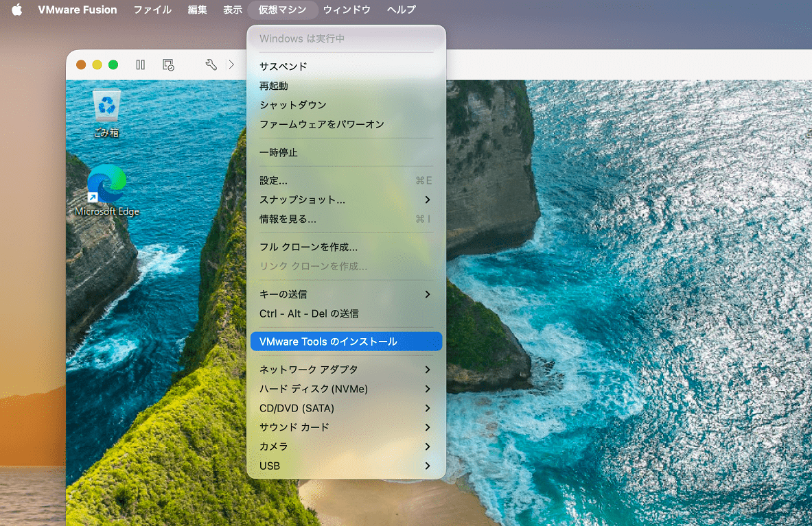This screenshot has width=812, height=526.
Task: Expand スナップショット... submenu
Action: pyautogui.click(x=346, y=200)
